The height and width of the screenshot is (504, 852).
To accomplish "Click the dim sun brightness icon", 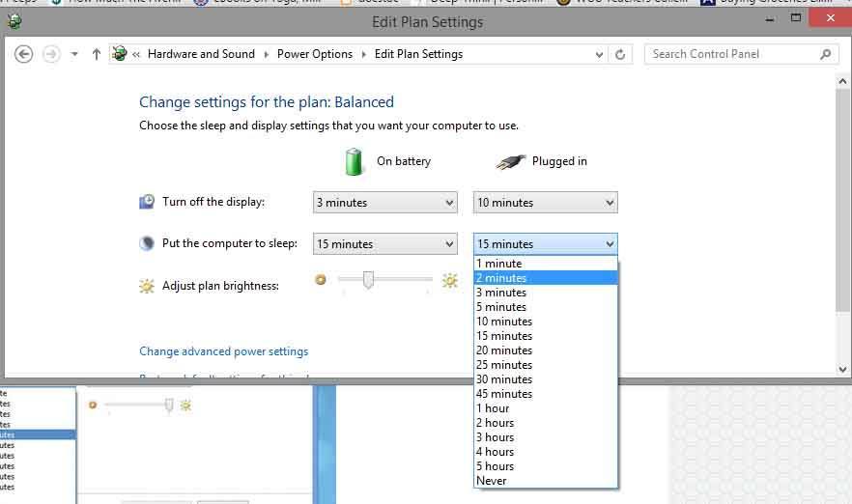I will tap(321, 279).
